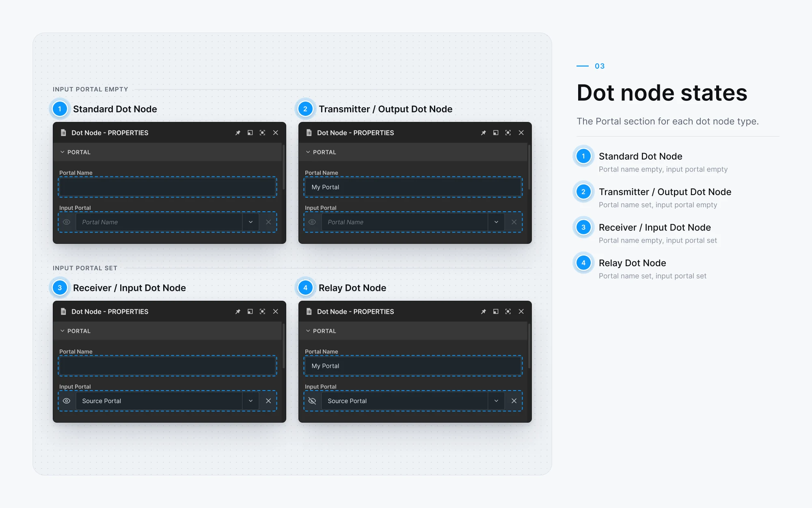The image size is (812, 508).
Task: Click Source Portal combo field in Relay Dot Node panel
Action: 405,401
